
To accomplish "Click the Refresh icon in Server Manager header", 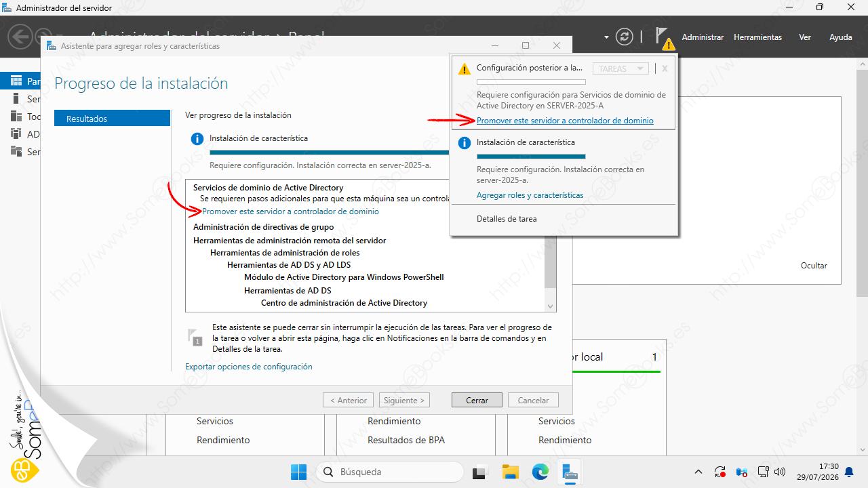I will coord(624,37).
